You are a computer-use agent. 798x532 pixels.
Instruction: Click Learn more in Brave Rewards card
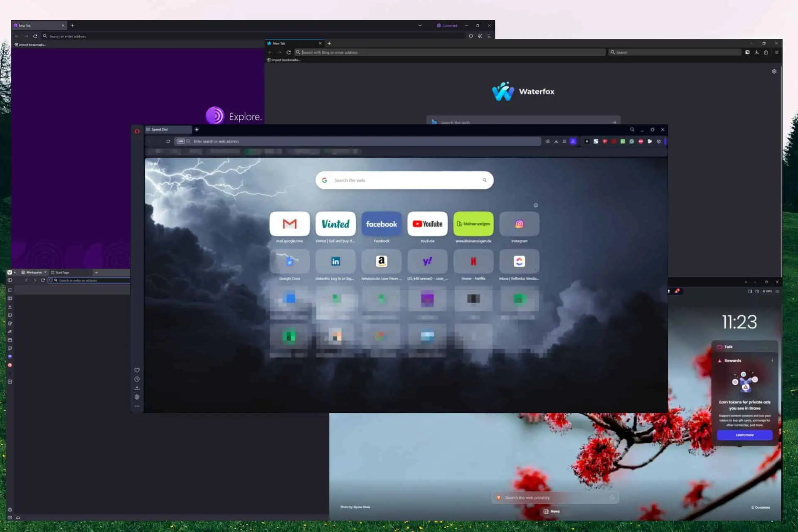(744, 435)
